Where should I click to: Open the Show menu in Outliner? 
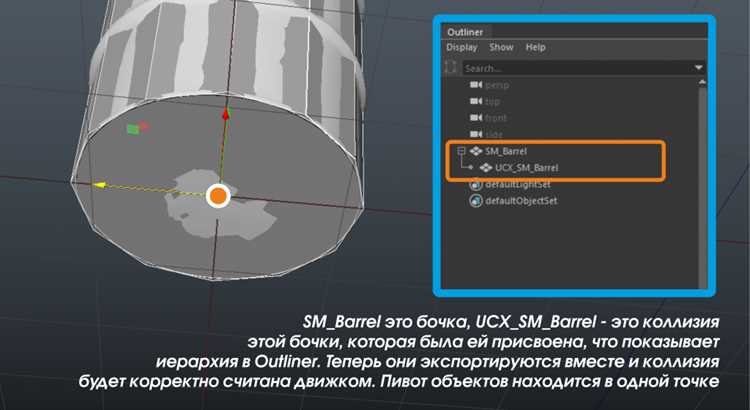coord(501,47)
